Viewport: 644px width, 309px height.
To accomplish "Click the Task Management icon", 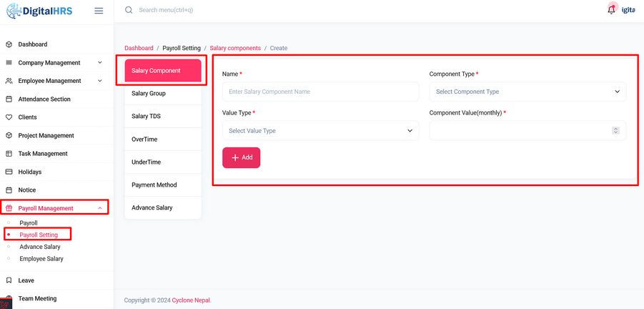I will click(x=9, y=154).
